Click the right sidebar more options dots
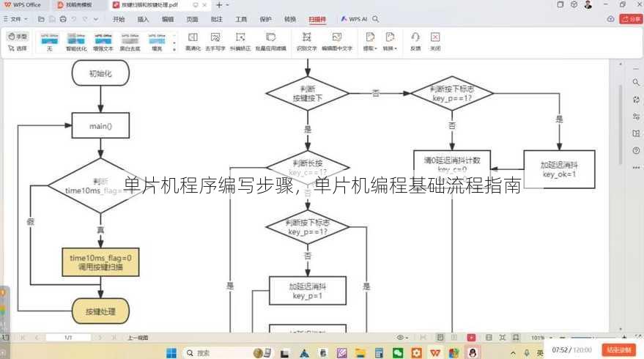The height and width of the screenshot is (359, 644). coord(636,168)
